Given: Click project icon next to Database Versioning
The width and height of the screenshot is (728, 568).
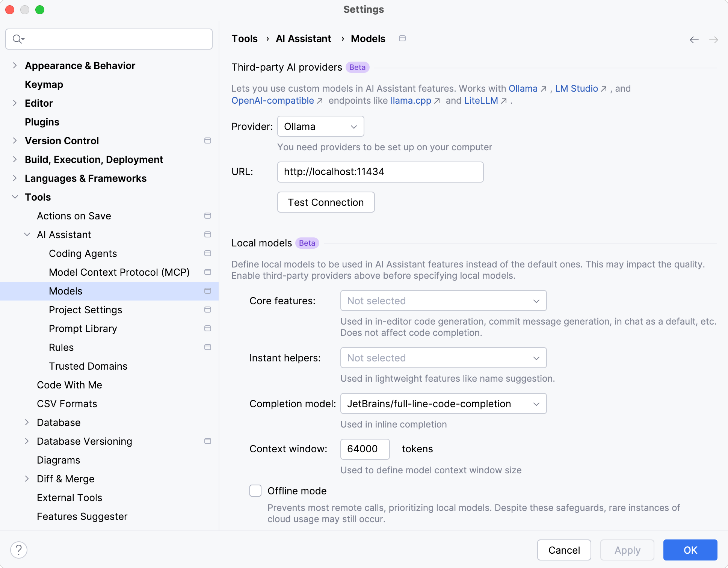Looking at the screenshot, I should (207, 441).
